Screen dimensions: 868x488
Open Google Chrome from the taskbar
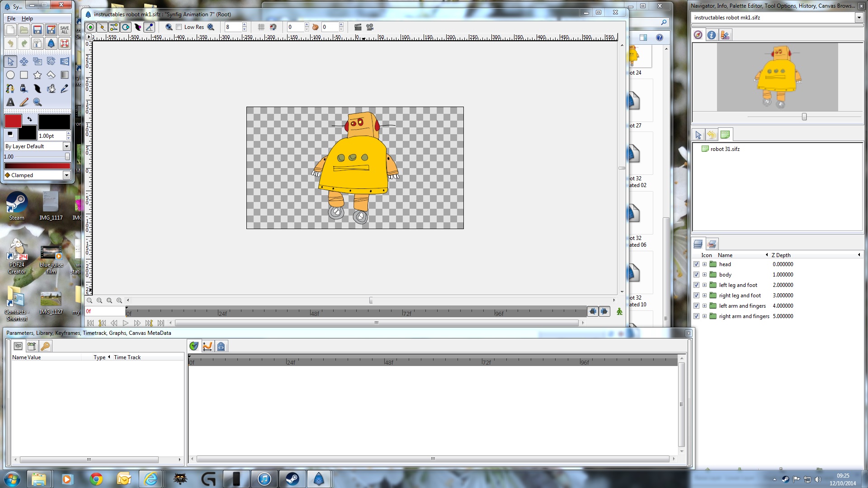pyautogui.click(x=96, y=479)
